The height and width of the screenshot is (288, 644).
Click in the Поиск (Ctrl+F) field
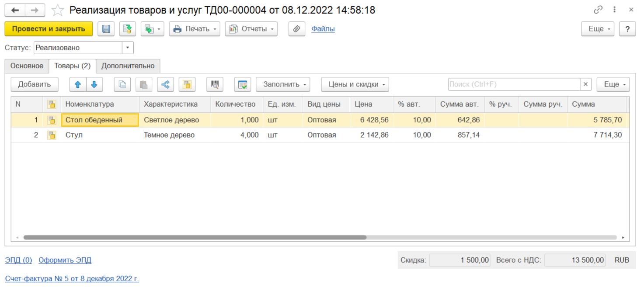513,84
